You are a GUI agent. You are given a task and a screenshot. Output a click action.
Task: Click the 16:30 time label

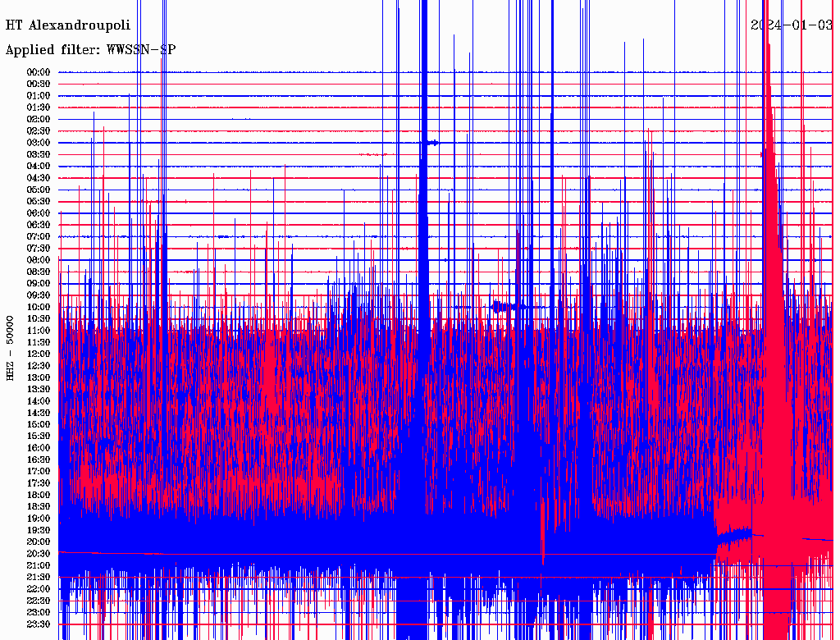[39, 460]
